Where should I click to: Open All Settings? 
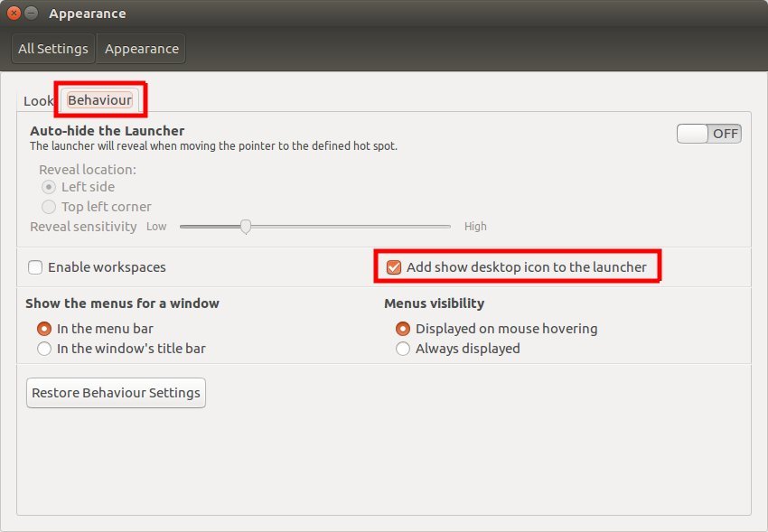[52, 48]
